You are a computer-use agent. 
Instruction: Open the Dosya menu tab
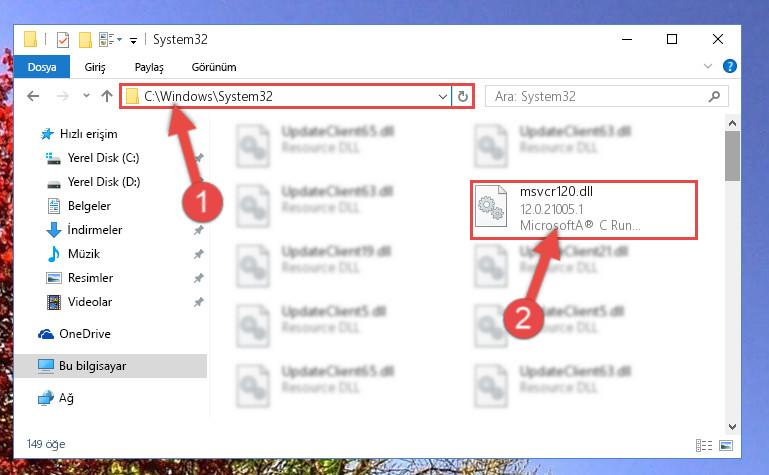(42, 67)
